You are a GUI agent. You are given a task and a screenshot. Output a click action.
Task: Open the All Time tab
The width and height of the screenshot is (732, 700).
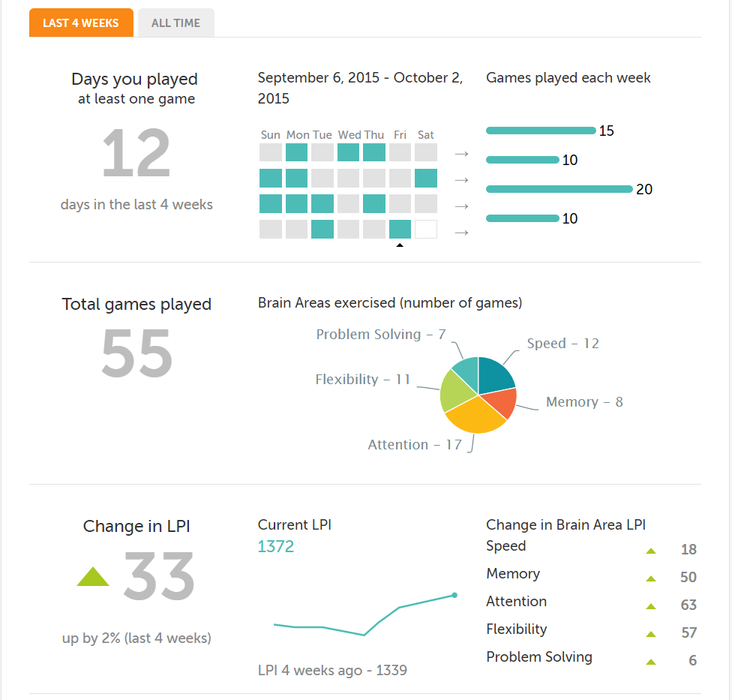click(x=176, y=23)
